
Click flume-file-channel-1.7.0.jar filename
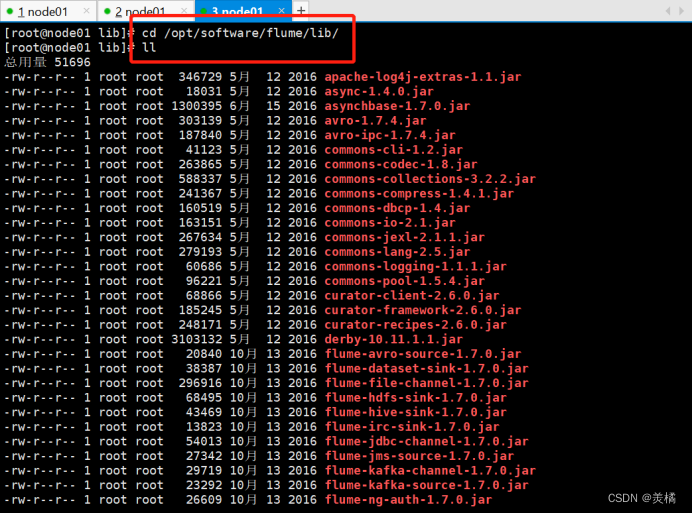tap(427, 383)
